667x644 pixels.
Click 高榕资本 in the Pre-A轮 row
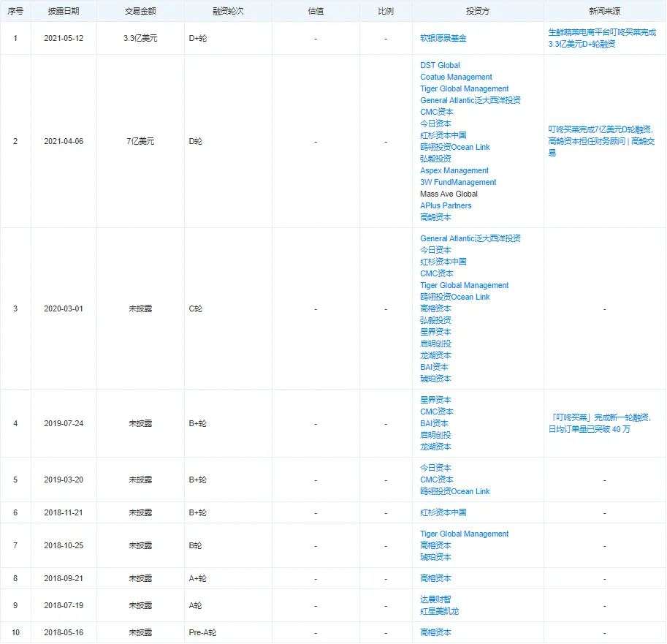(x=435, y=632)
